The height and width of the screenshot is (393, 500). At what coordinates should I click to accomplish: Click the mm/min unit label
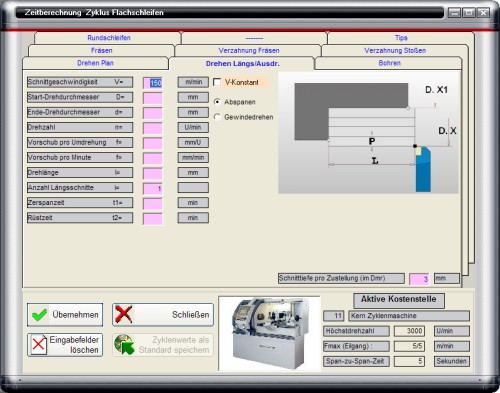click(193, 157)
